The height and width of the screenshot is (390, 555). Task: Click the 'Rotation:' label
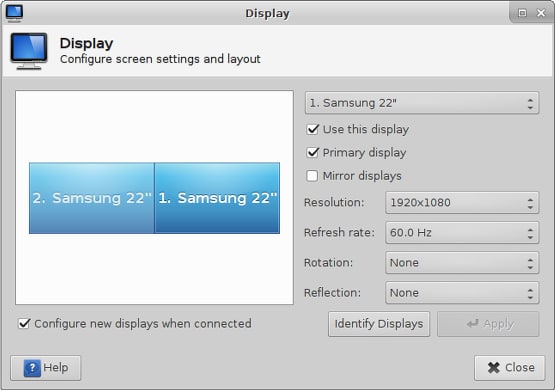328,263
